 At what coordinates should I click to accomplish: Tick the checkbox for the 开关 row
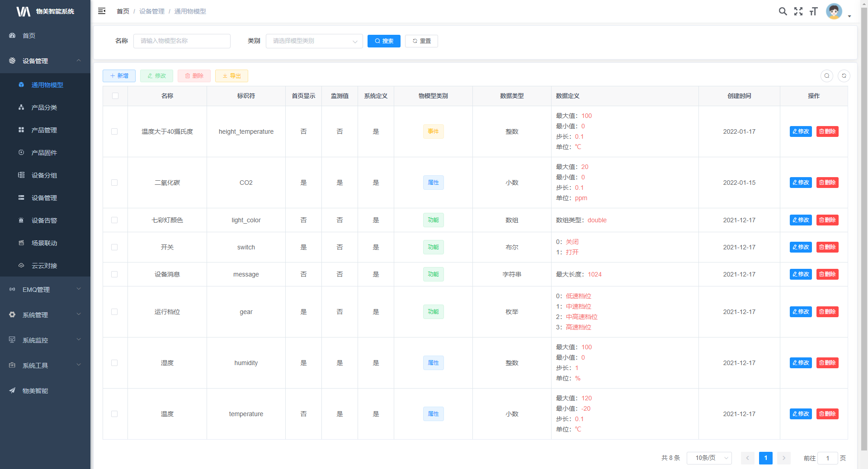point(114,247)
